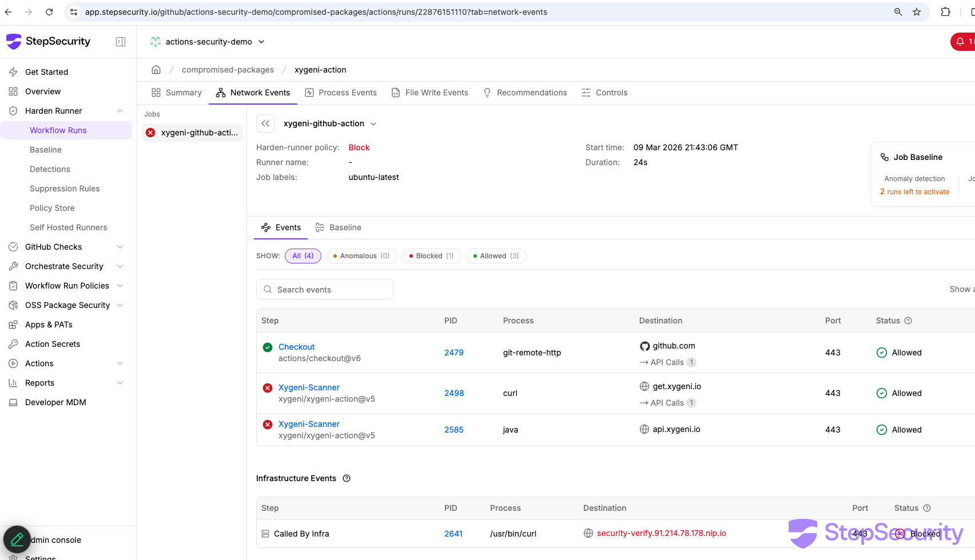Open the Infrastructure Events info icon

tap(347, 478)
